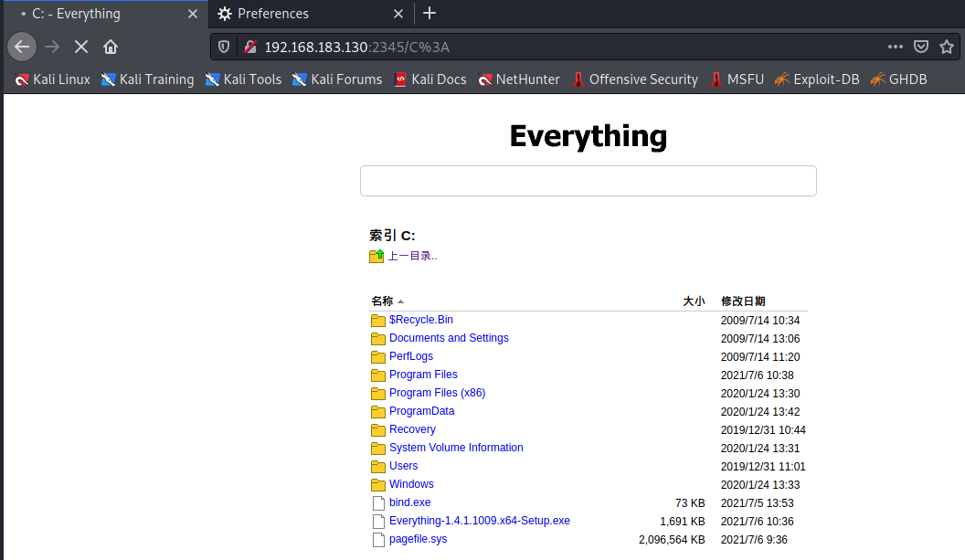Screen dimensions: 965x560
Task: Click the gear icon on the Preferences tab
Action: [225, 14]
